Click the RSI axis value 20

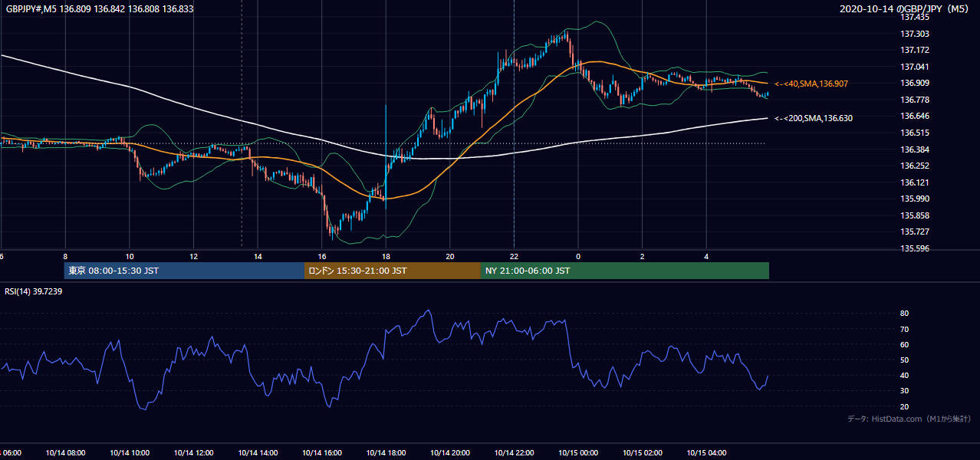click(x=905, y=406)
